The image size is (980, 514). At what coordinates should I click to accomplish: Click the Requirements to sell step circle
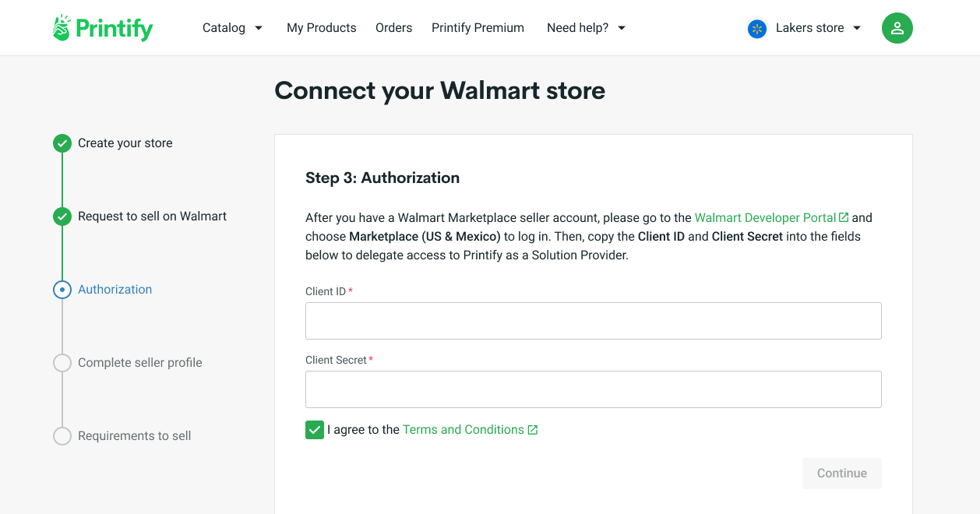pyautogui.click(x=62, y=436)
